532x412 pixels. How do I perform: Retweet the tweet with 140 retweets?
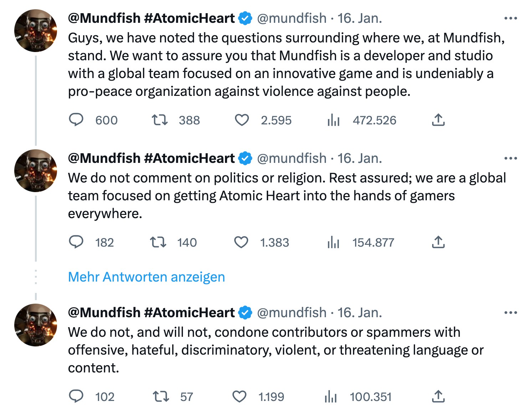158,242
